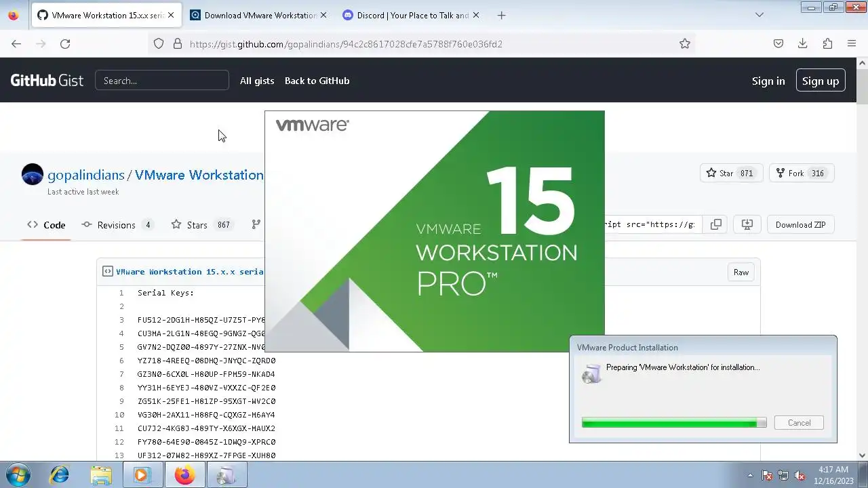Launch Internet Explorer from the taskbar

(60, 475)
